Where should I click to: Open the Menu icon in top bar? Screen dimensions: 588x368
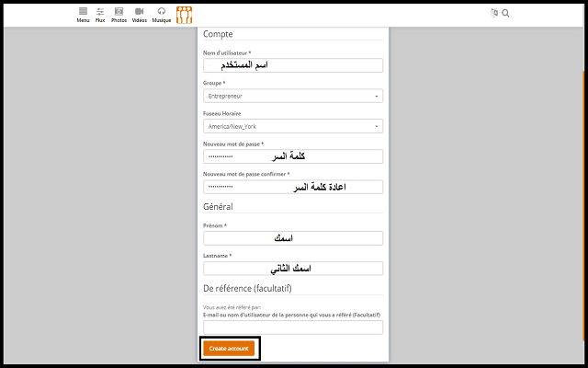(x=83, y=15)
